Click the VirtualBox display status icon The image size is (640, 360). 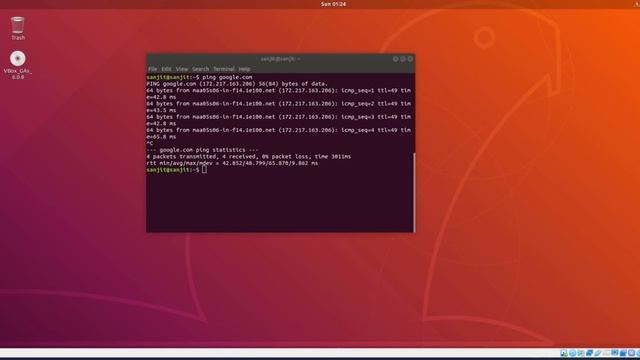coord(615,353)
